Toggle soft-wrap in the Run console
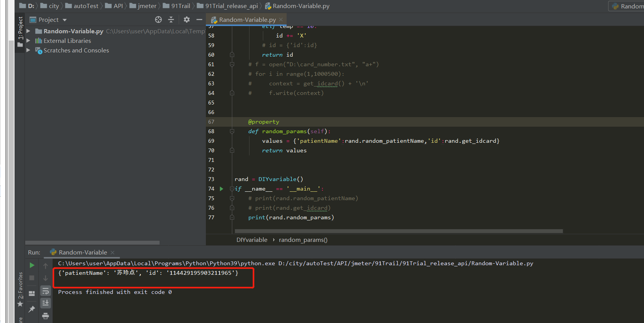 point(46,291)
